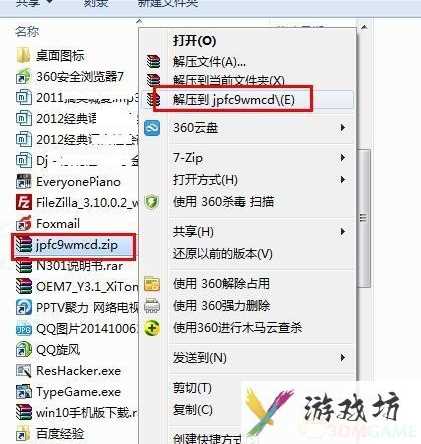Choose 复制(C) in the context menu

tap(193, 410)
